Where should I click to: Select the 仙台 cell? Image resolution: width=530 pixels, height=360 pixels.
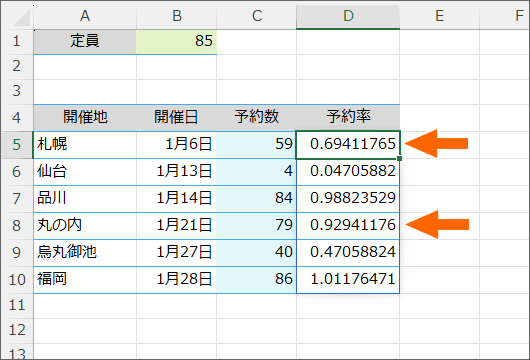[85, 172]
